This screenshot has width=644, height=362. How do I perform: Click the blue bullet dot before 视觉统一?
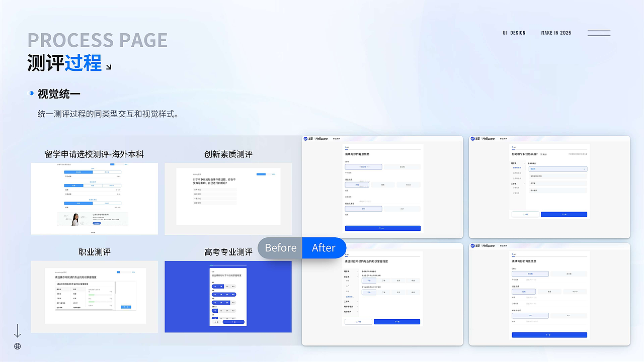pyautogui.click(x=30, y=93)
